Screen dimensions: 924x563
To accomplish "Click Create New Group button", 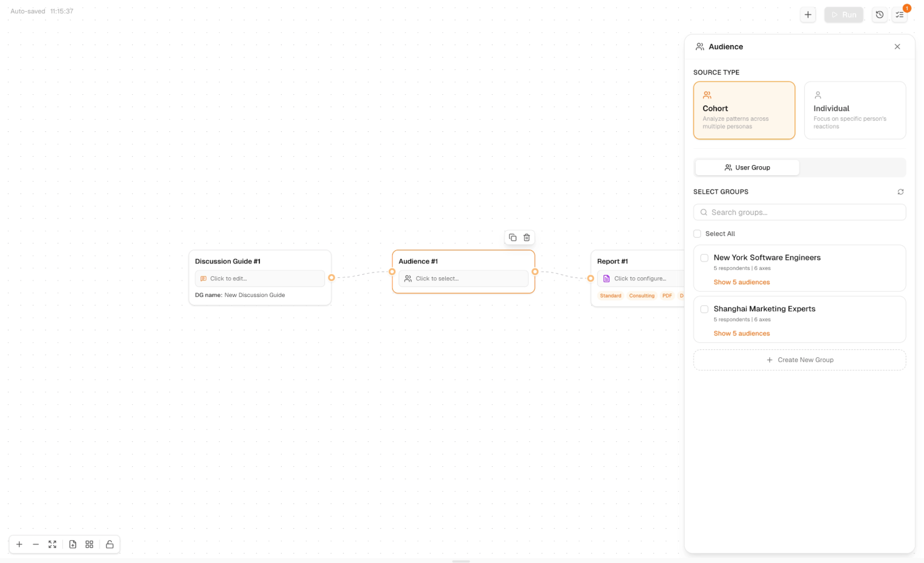I will coord(800,360).
